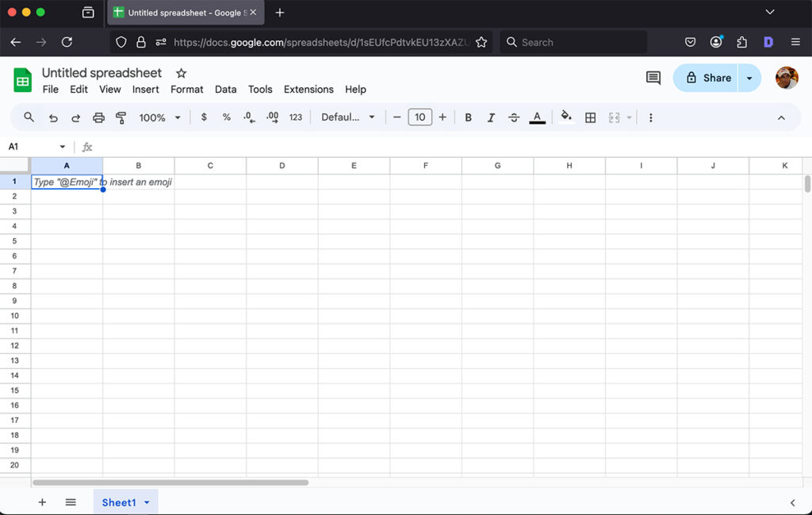Open the Format menu
The width and height of the screenshot is (812, 515).
point(186,90)
